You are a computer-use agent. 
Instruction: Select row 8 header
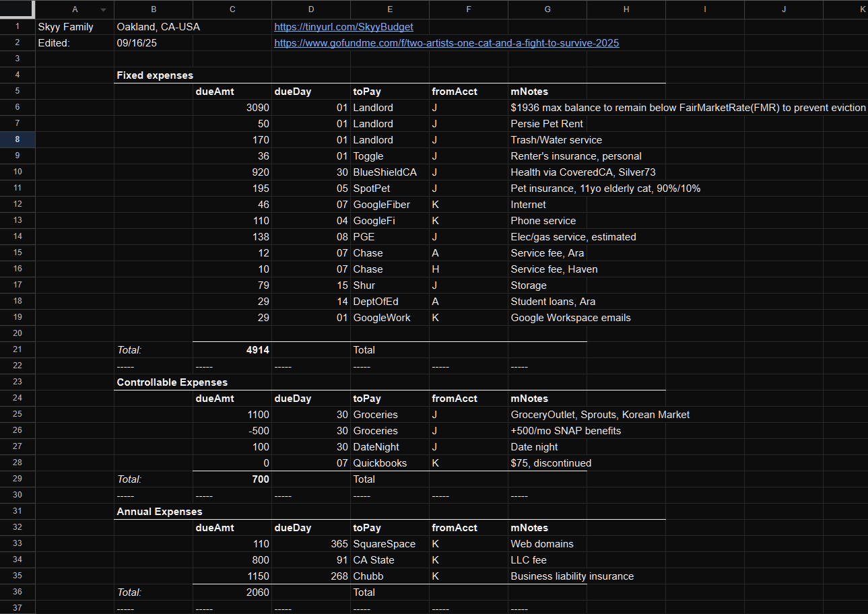point(17,140)
